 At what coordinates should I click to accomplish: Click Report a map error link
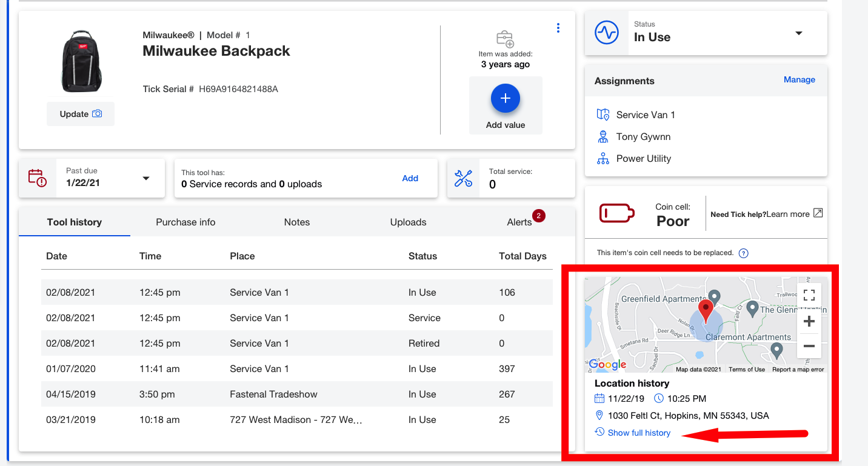[798, 369]
